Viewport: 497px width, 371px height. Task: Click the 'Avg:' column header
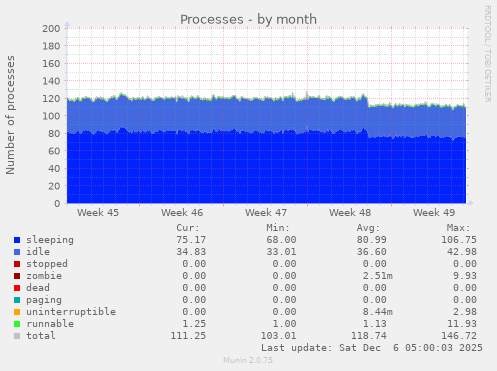pos(368,228)
